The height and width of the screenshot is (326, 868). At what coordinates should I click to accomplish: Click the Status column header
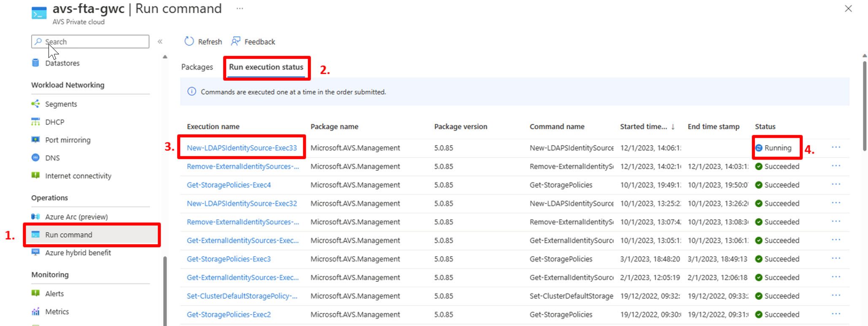point(765,126)
